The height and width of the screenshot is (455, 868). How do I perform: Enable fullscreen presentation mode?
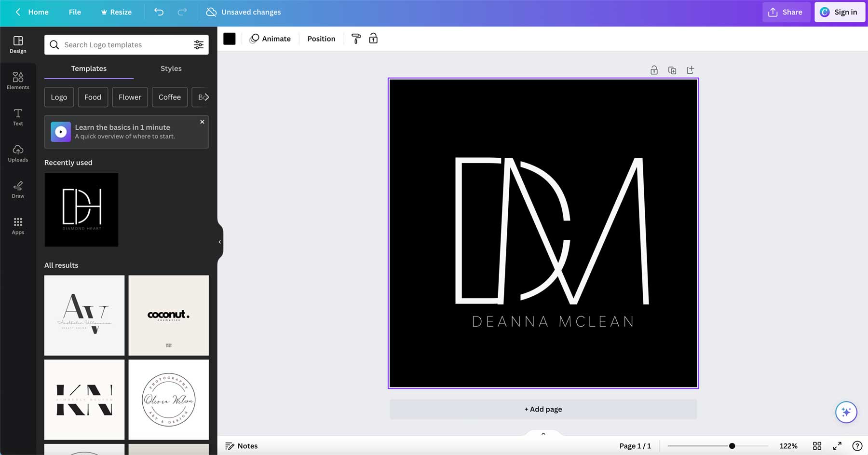tap(838, 446)
